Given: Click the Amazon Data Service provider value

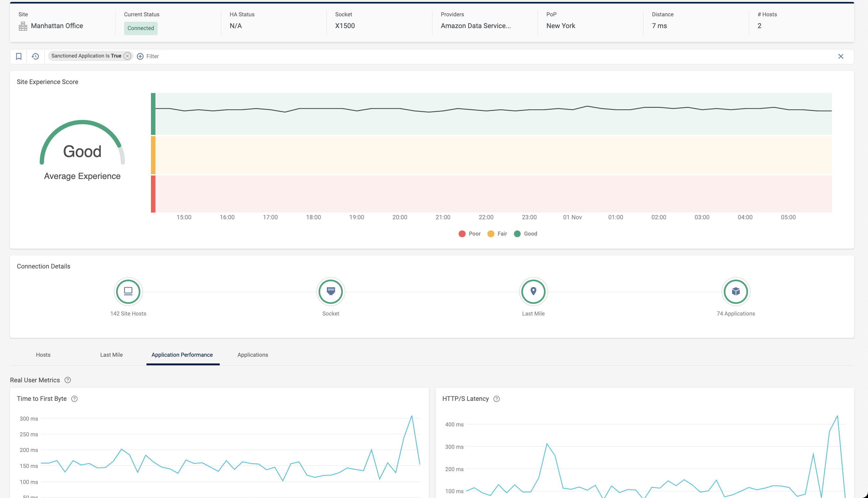Looking at the screenshot, I should coord(476,26).
